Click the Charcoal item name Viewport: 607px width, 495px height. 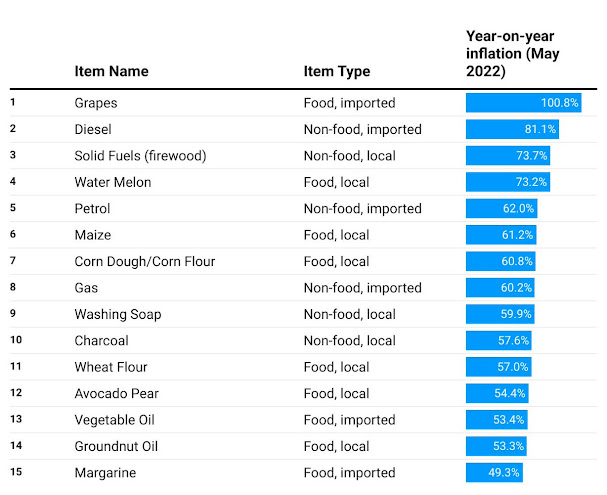[x=101, y=341]
